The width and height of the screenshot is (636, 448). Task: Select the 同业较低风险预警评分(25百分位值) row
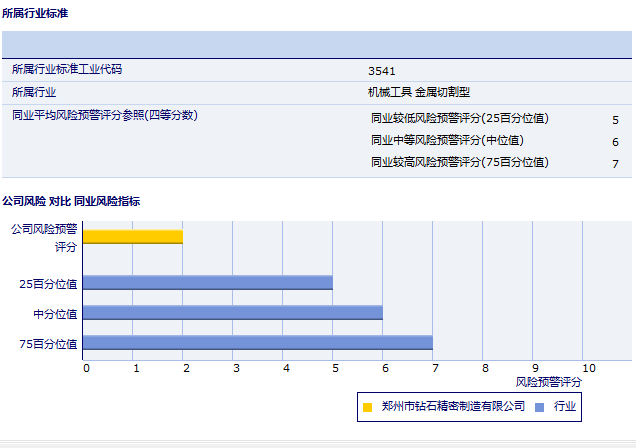tap(459, 119)
